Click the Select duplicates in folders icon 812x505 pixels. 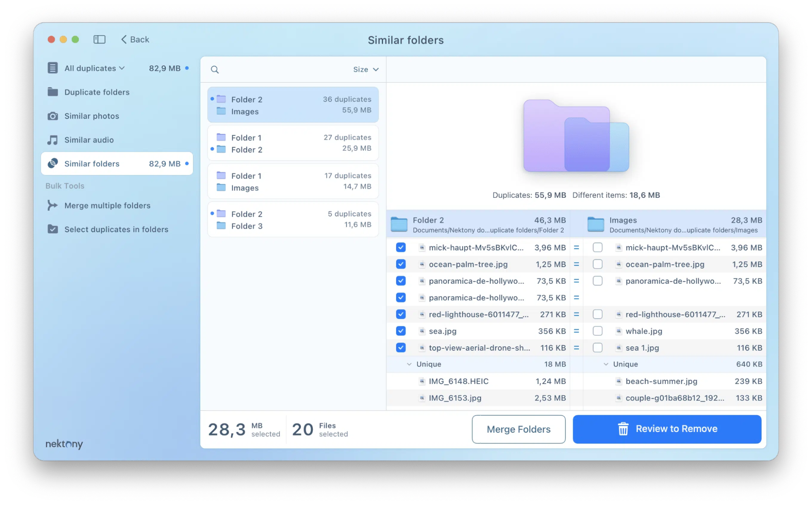click(x=53, y=229)
